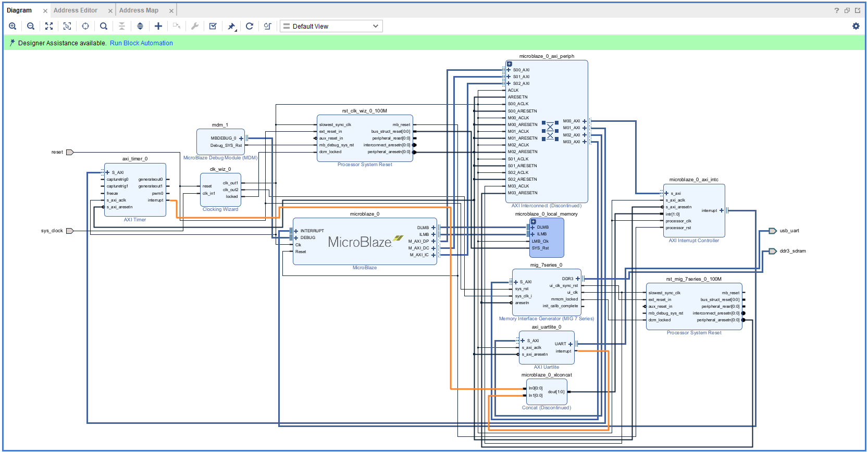Click the pin toolbar icon
Image resolution: width=868 pixels, height=452 pixels.
coord(231,26)
